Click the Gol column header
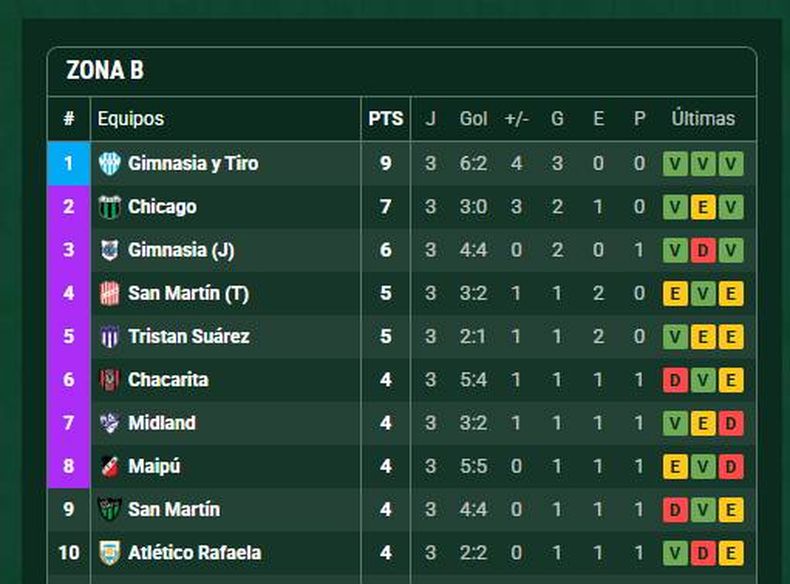This screenshot has height=584, width=790. (473, 119)
